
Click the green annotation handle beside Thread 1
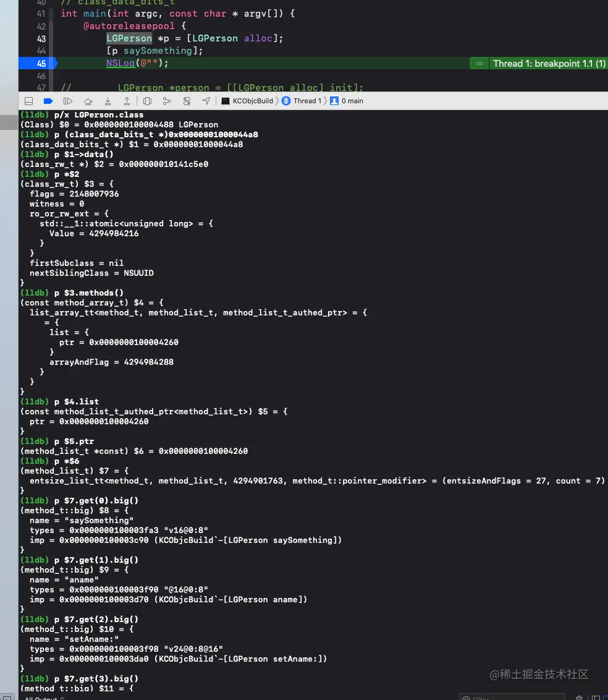pyautogui.click(x=479, y=64)
